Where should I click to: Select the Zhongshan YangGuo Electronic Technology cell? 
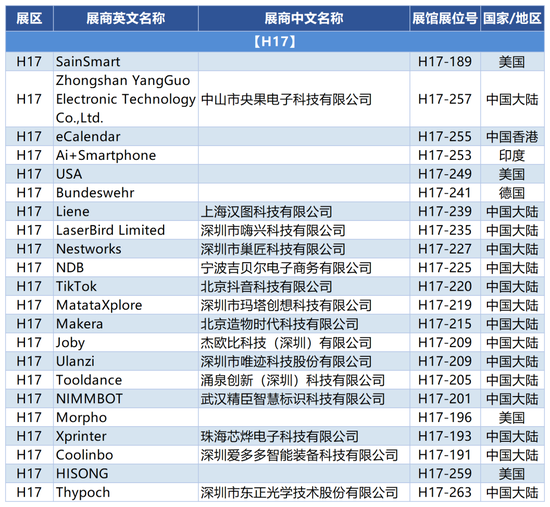(126, 99)
